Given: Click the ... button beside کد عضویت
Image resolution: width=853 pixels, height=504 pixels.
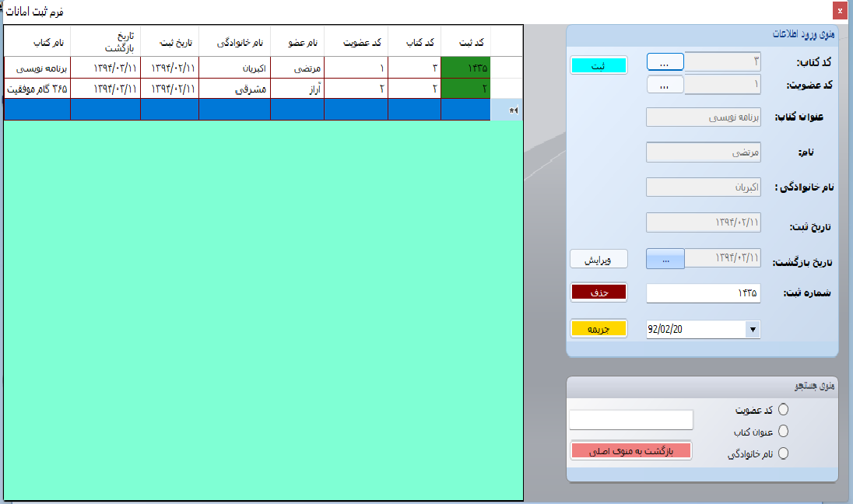Looking at the screenshot, I should point(665,86).
